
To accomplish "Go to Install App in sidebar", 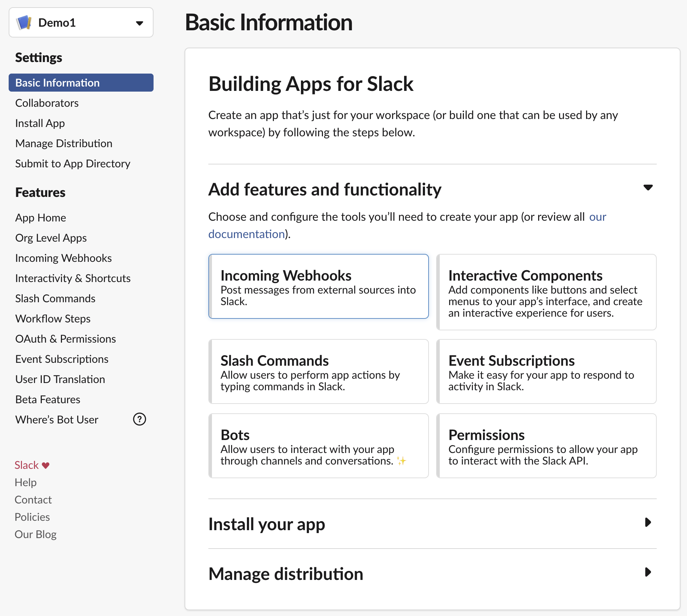I will 40,123.
